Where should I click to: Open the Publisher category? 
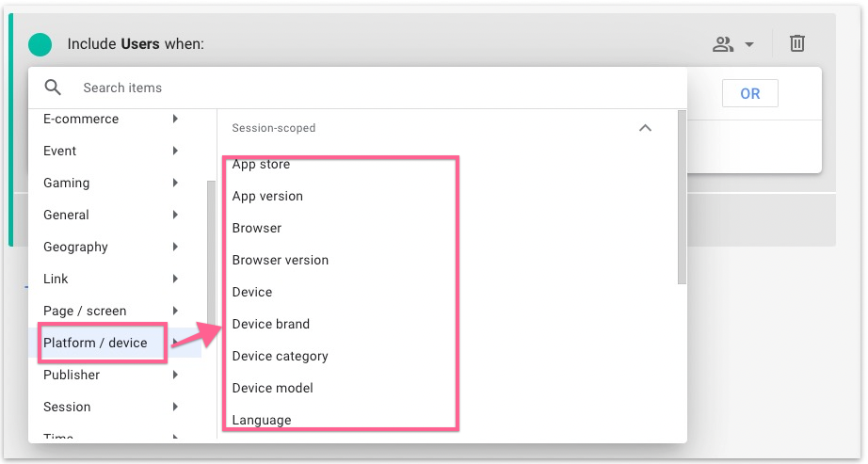click(x=72, y=375)
